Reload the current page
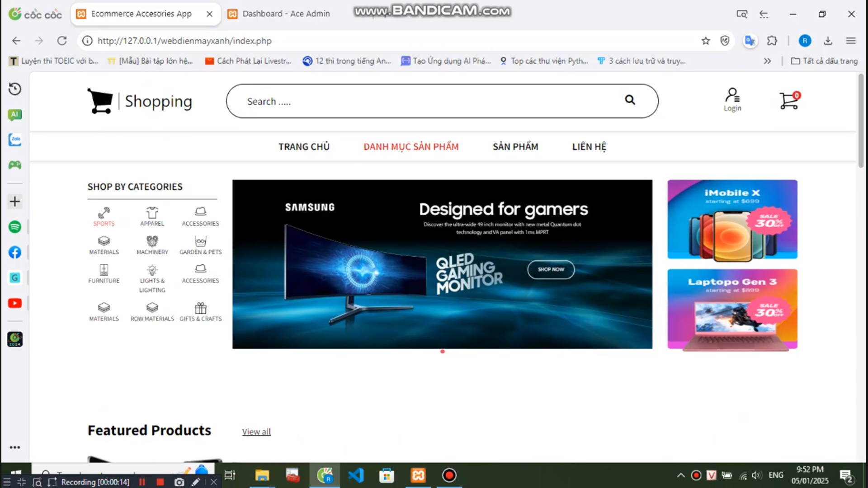 (x=62, y=41)
